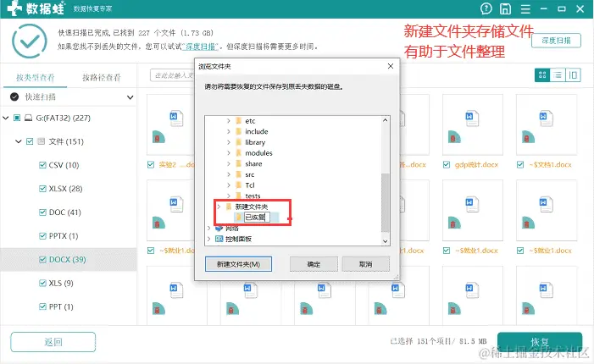This screenshot has width=594, height=364.
Task: Toggle the 快速扫描 radio indicator
Action: click(14, 97)
